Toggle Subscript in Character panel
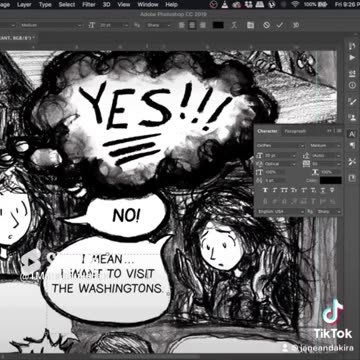This screenshot has height=360, width=360. coord(313,190)
